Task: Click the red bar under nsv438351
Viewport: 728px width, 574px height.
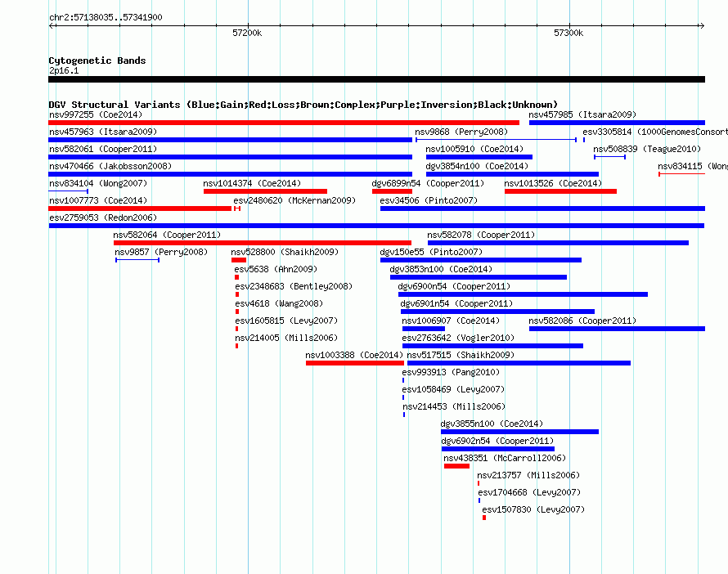Action: (x=456, y=466)
